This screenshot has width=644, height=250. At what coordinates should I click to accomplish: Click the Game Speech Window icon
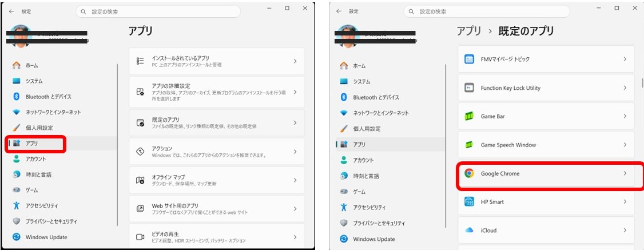tap(469, 145)
